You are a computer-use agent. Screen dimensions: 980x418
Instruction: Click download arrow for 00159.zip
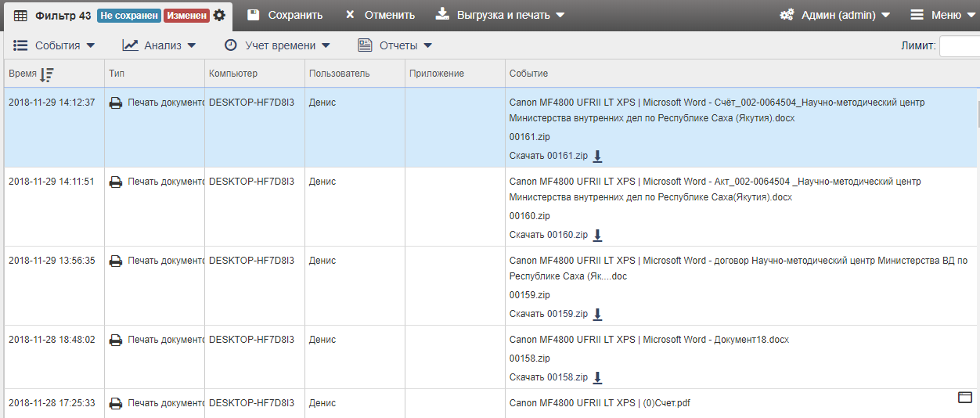597,314
